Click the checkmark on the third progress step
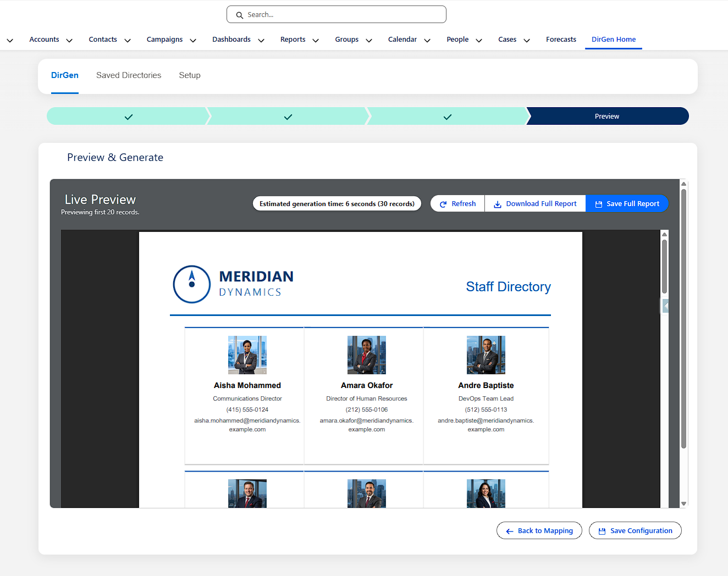Image resolution: width=728 pixels, height=576 pixels. tap(447, 116)
